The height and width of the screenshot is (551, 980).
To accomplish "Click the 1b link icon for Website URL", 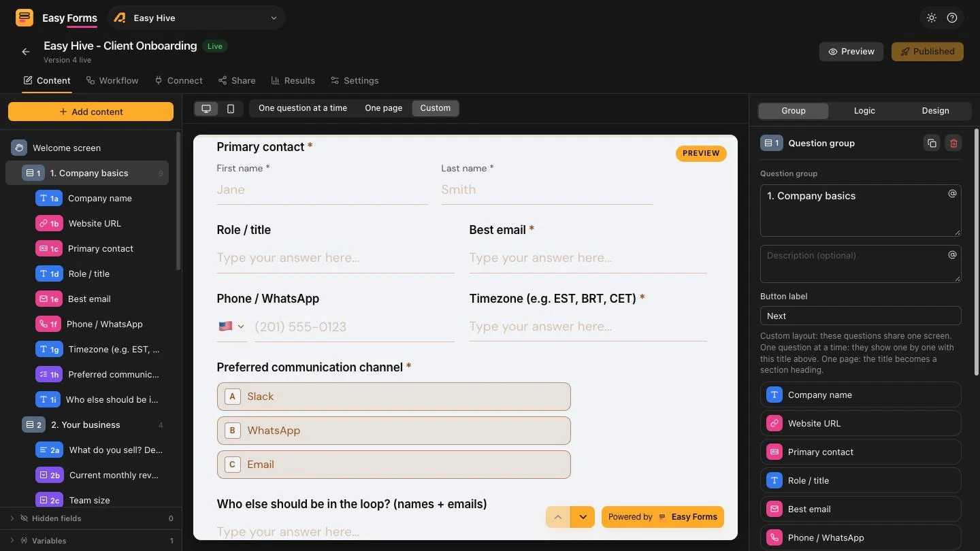I will [x=48, y=223].
